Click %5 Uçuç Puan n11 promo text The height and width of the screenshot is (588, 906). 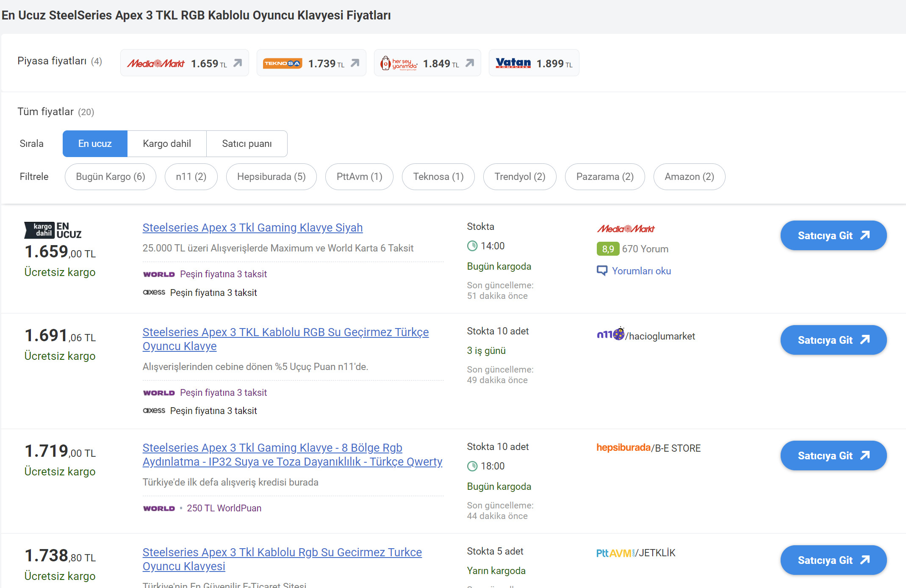pyautogui.click(x=255, y=367)
